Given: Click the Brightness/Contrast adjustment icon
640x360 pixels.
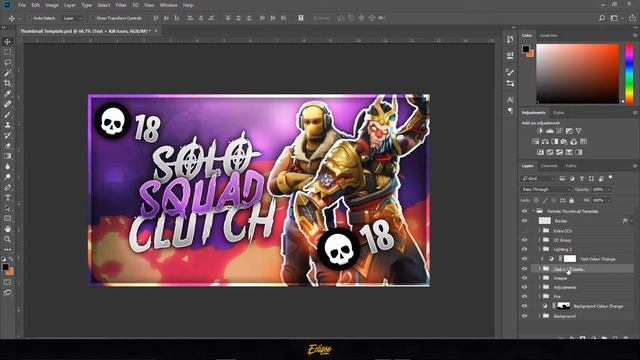Looking at the screenshot, I should click(x=540, y=131).
